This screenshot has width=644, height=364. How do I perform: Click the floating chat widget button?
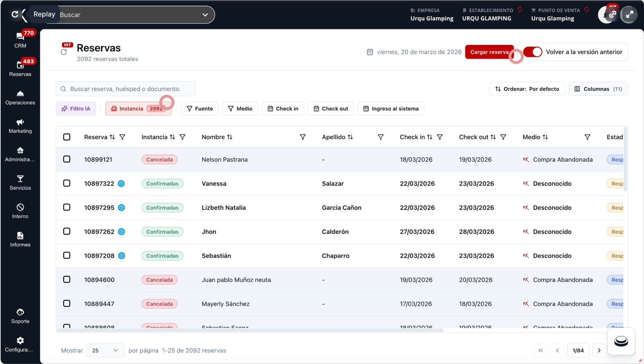(x=621, y=341)
